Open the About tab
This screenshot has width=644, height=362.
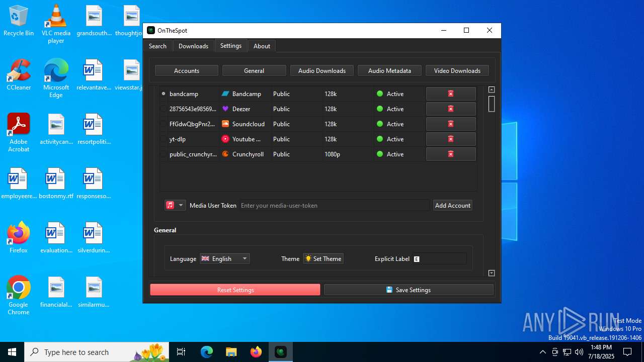(x=262, y=46)
